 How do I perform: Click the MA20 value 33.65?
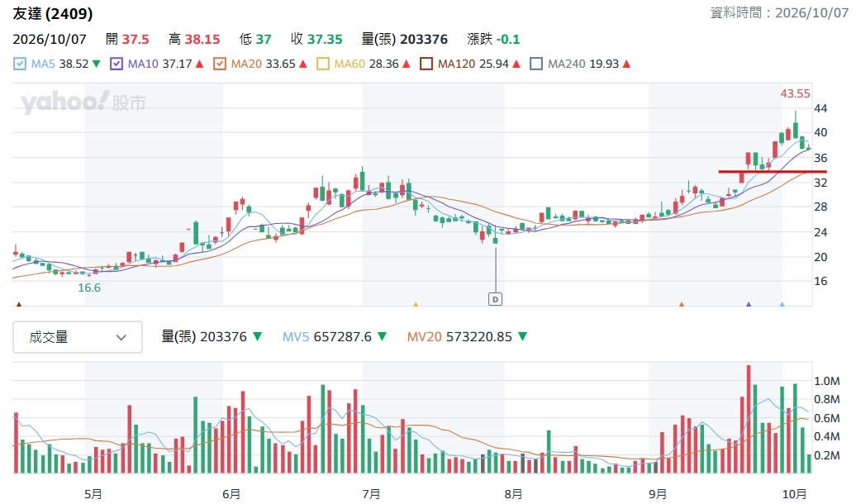[281, 64]
